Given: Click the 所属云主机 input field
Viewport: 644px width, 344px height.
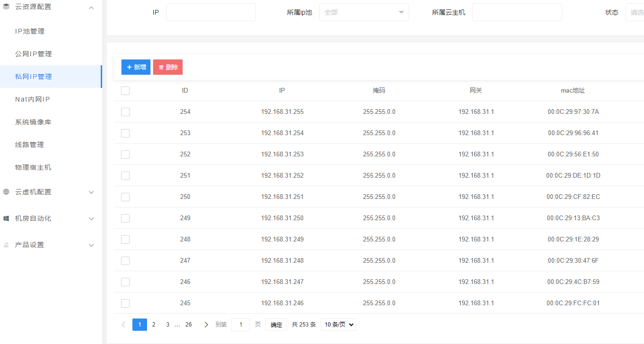Looking at the screenshot, I should [517, 12].
